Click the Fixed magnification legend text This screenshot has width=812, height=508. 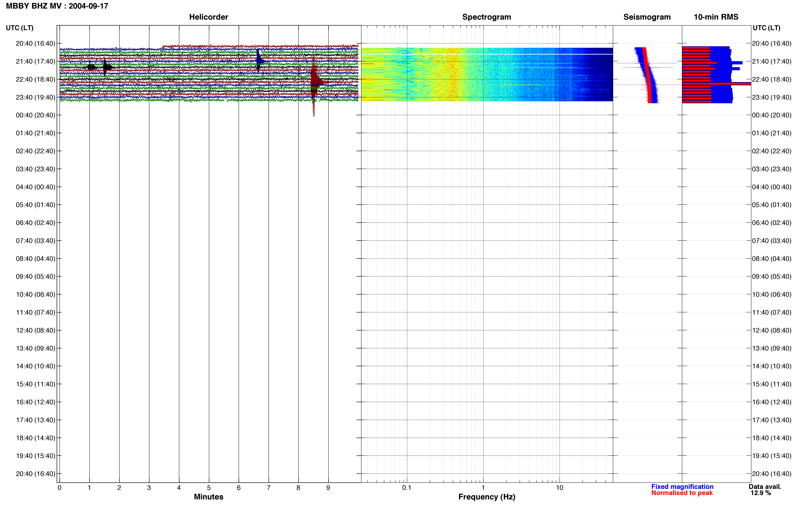click(682, 486)
